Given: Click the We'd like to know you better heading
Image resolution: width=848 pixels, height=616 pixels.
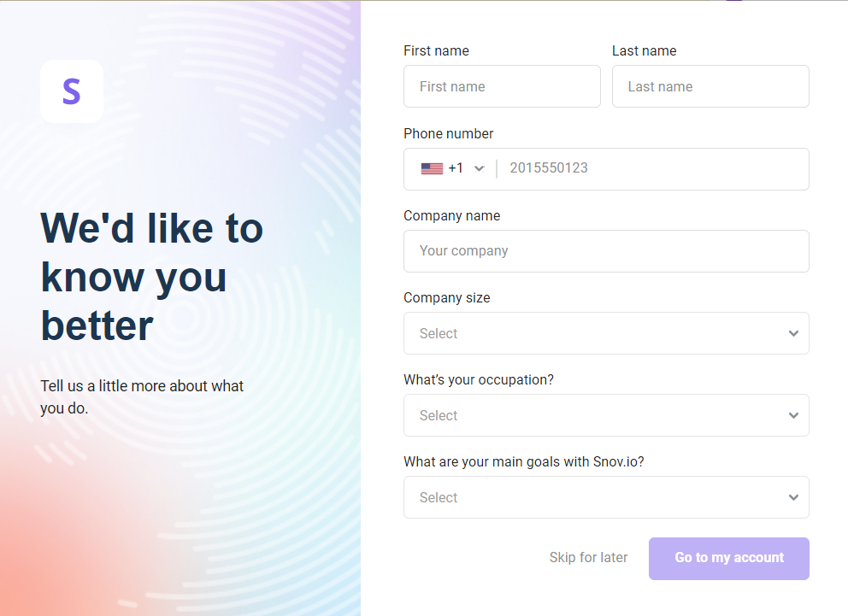Looking at the screenshot, I should 152,277.
